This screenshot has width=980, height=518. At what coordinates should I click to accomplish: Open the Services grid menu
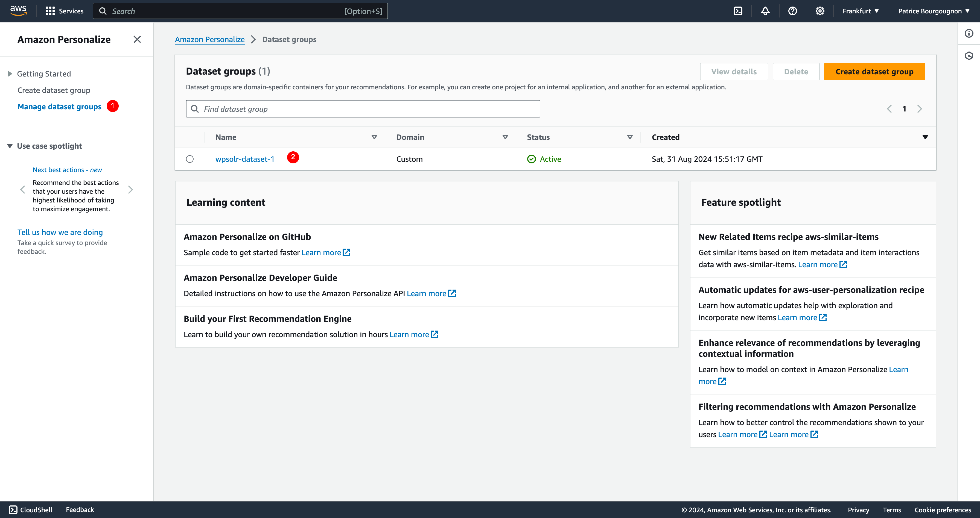click(50, 11)
